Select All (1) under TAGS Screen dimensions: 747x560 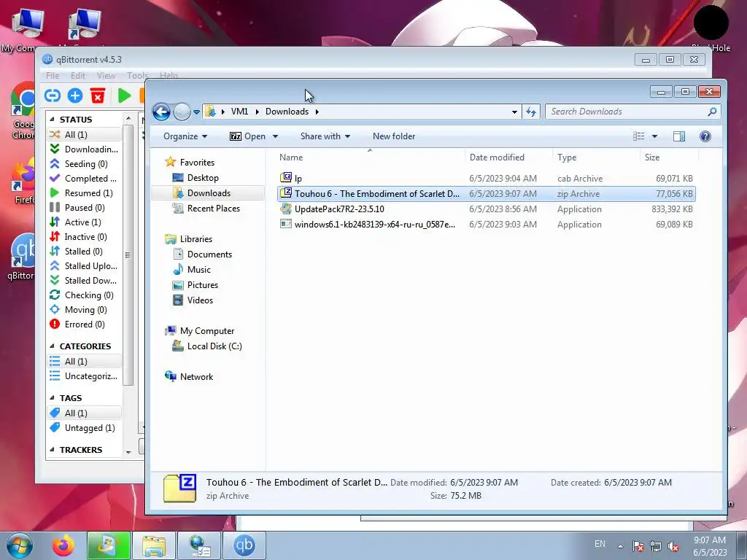[85, 413]
